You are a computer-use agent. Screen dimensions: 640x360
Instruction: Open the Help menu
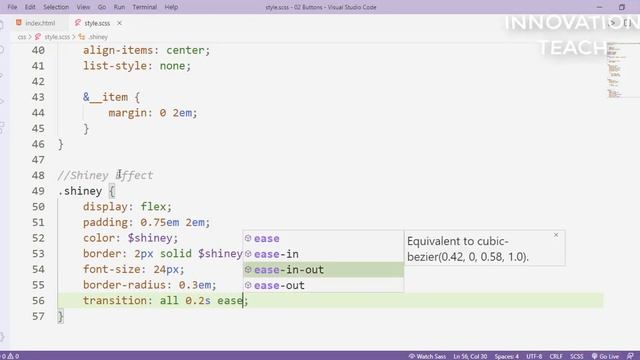click(171, 7)
